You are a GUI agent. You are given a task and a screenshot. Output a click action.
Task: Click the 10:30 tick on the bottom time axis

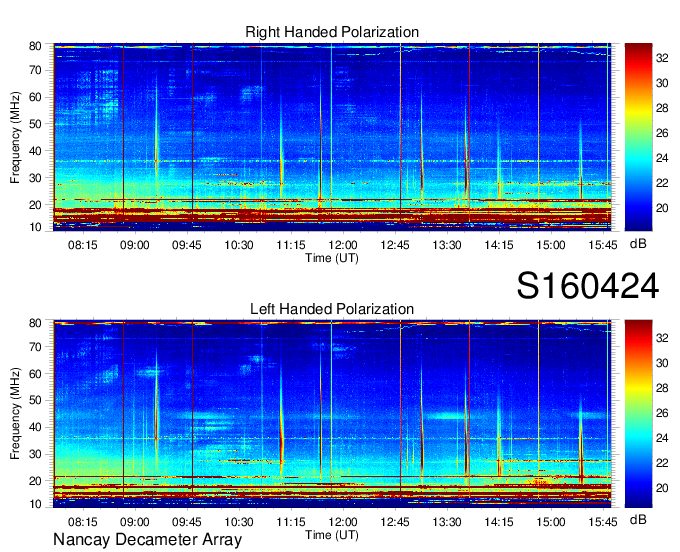tap(239, 522)
